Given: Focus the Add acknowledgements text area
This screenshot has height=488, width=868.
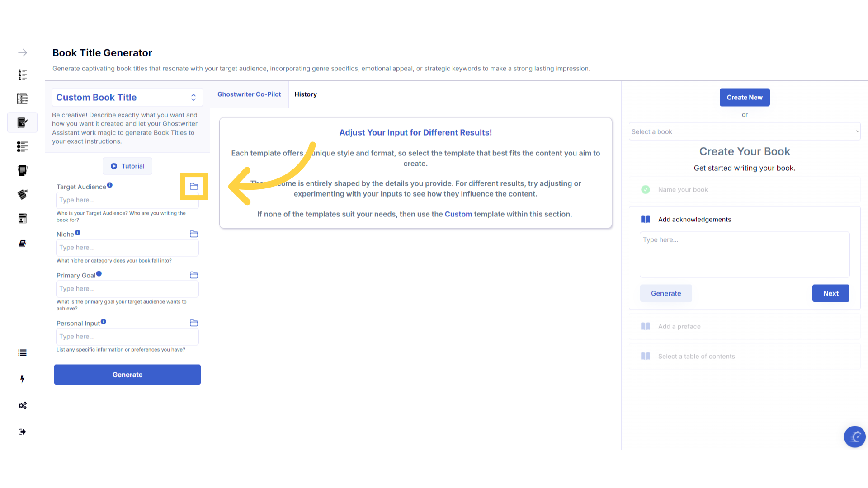Looking at the screenshot, I should (745, 255).
